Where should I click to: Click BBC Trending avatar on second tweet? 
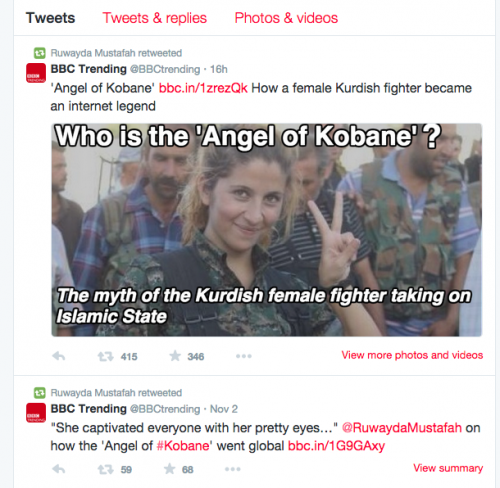36,413
